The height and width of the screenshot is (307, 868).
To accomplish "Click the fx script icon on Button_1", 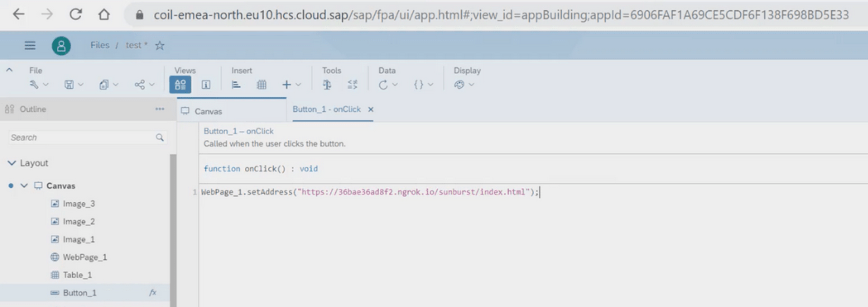I will pyautogui.click(x=153, y=292).
